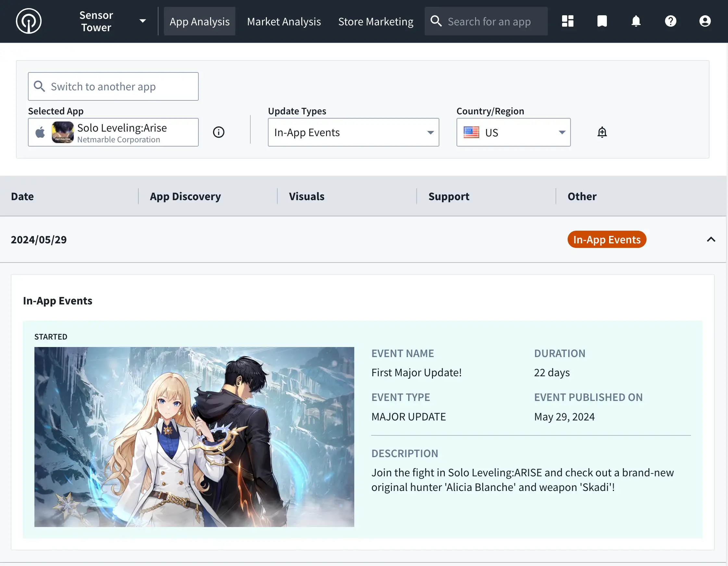728x566 pixels.
Task: Click the Date column header
Action: tap(22, 196)
